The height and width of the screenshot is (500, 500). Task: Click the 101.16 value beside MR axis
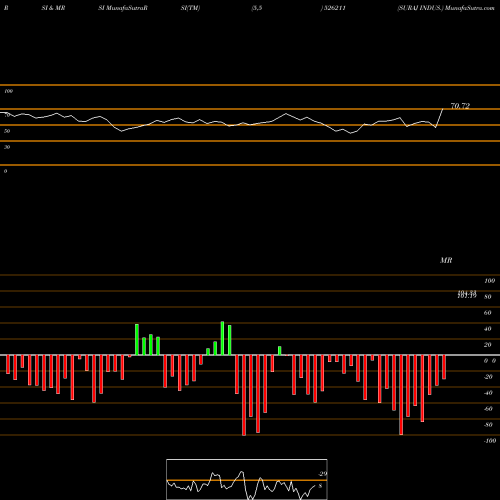[467, 296]
